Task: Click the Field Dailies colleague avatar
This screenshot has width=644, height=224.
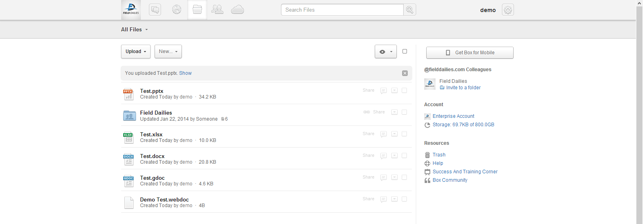Action: 430,84
